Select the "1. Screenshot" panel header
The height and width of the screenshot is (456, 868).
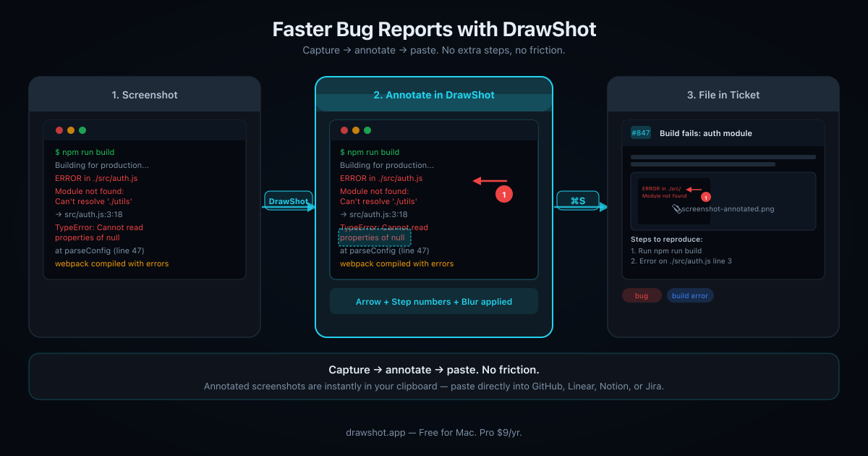tap(145, 94)
